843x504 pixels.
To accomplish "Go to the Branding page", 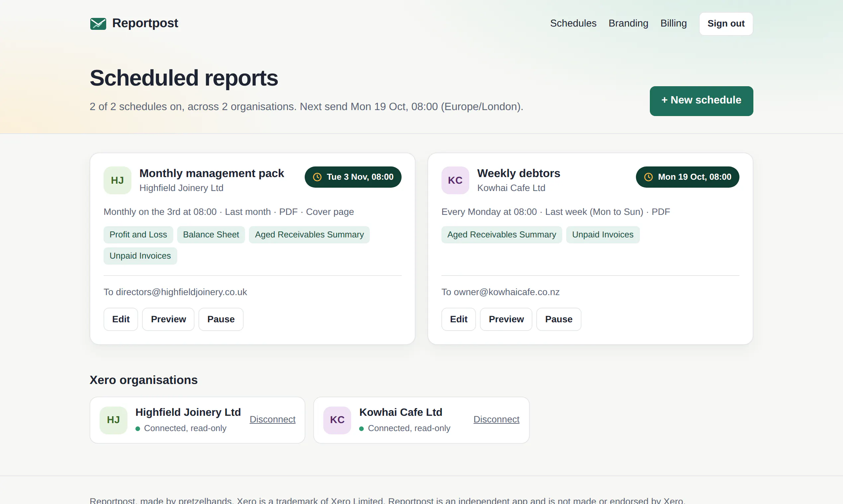I will pos(628,24).
